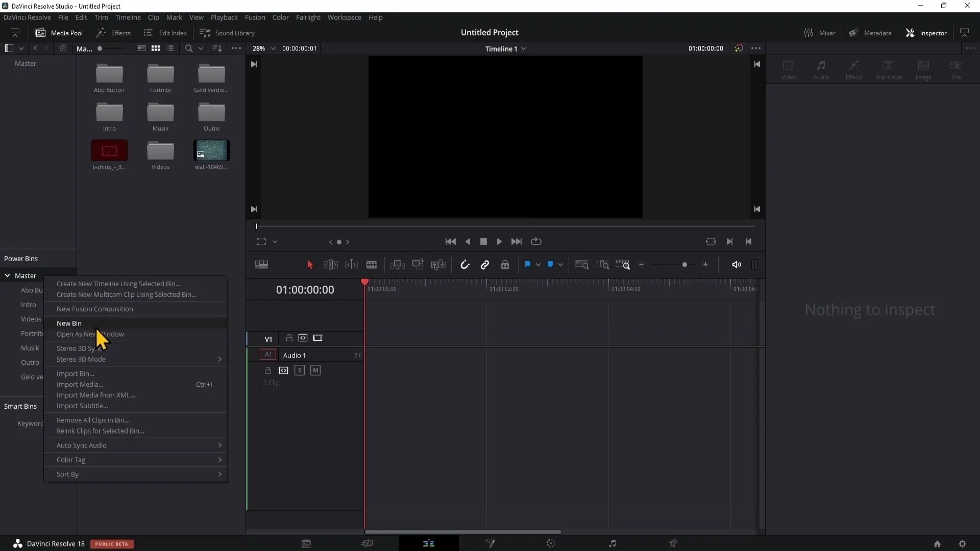Lock the V1 video track
The height and width of the screenshot is (551, 980).
tap(289, 338)
